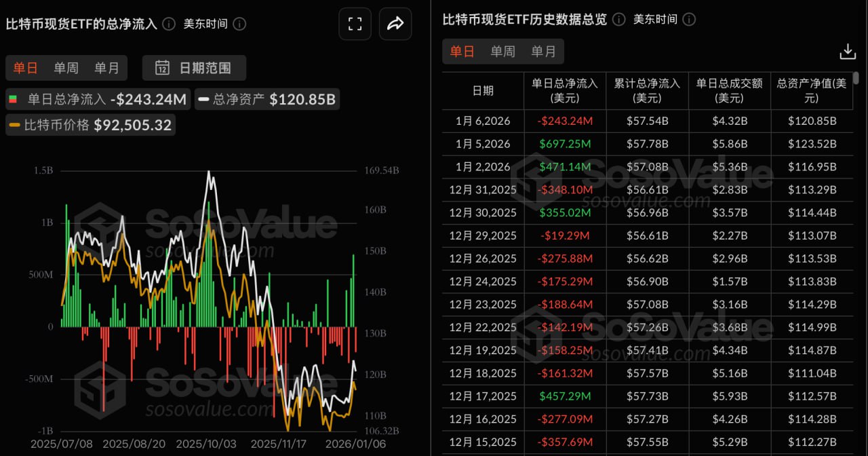The width and height of the screenshot is (868, 456).
Task: Switch chart to 单周 view
Action: point(66,68)
